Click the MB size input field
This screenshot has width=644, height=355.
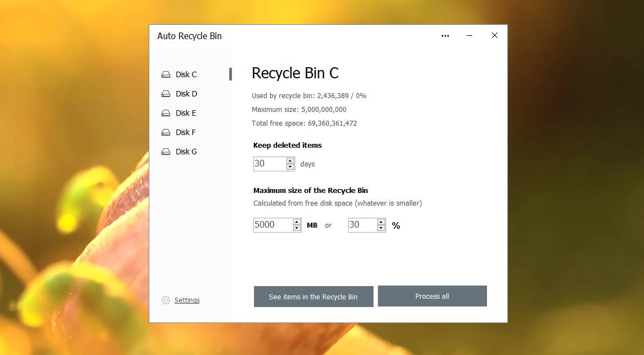pyautogui.click(x=272, y=225)
